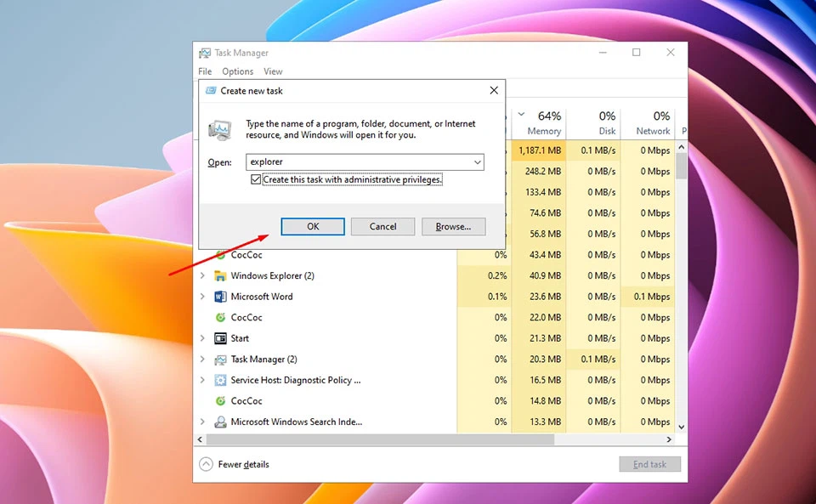Click the vertical scrollbar down arrow
Image resolution: width=816 pixels, height=504 pixels.
681,427
